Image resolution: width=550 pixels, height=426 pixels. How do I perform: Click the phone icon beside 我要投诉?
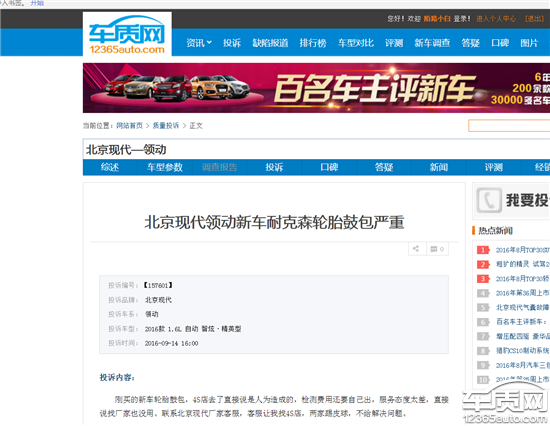[x=489, y=200]
